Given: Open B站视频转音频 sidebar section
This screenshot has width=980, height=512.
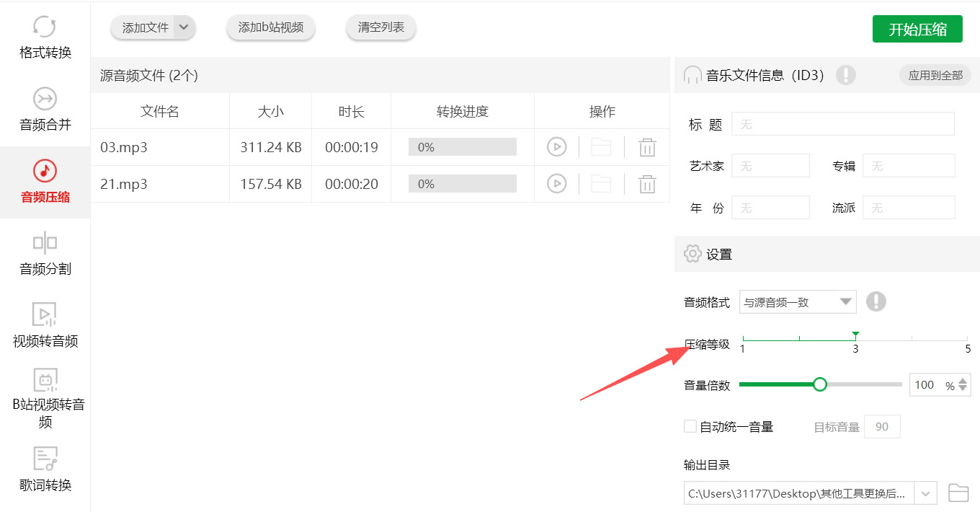Looking at the screenshot, I should [x=45, y=398].
